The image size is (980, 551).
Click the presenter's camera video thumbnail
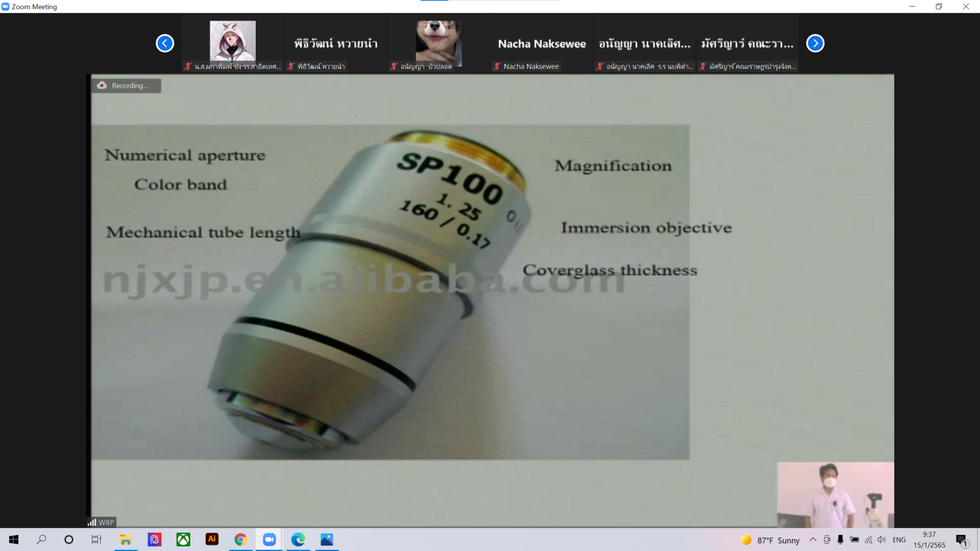click(x=835, y=494)
